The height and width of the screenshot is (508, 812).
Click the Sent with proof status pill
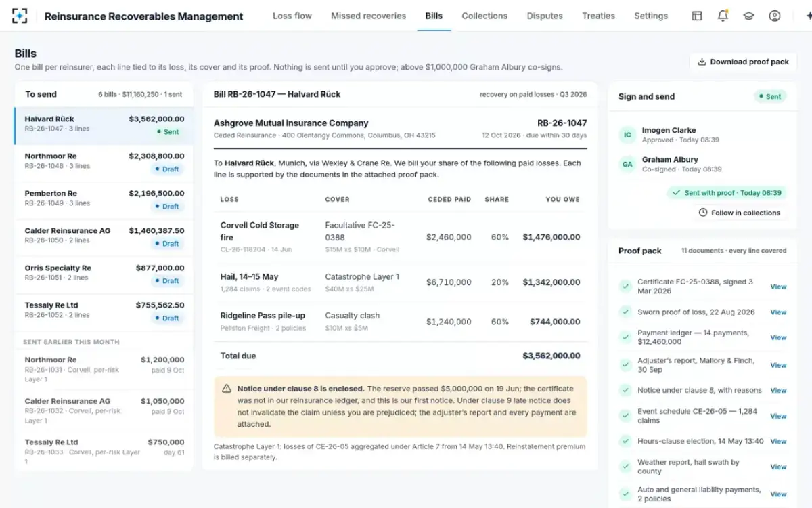point(726,193)
